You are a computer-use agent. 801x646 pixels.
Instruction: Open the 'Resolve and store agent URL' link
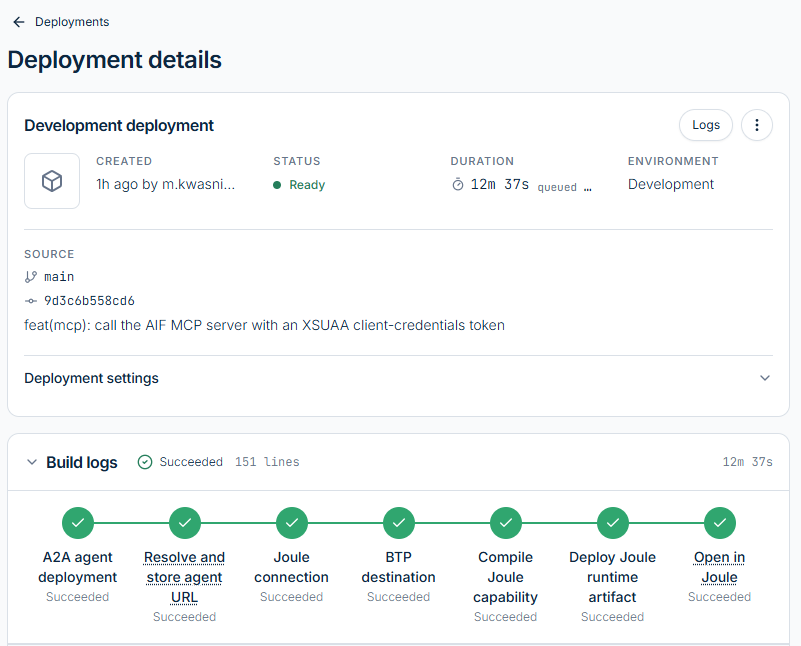click(x=184, y=577)
